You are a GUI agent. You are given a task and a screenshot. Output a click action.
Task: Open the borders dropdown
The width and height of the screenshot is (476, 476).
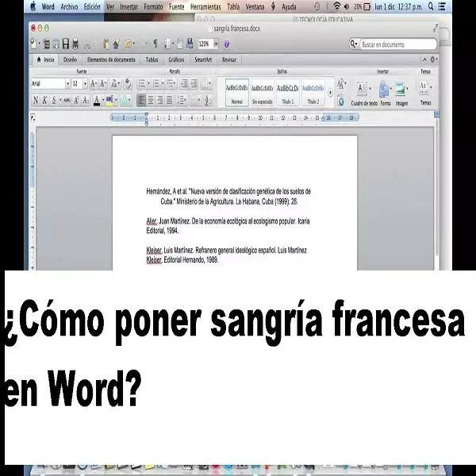(x=196, y=100)
